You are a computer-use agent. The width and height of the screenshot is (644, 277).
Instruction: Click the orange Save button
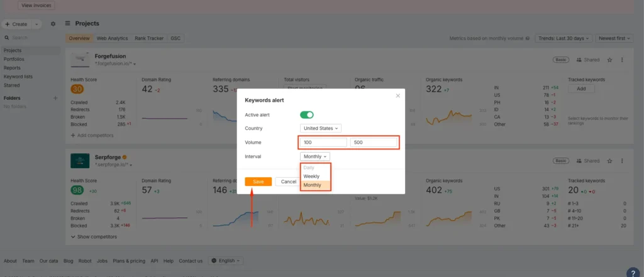pos(258,182)
